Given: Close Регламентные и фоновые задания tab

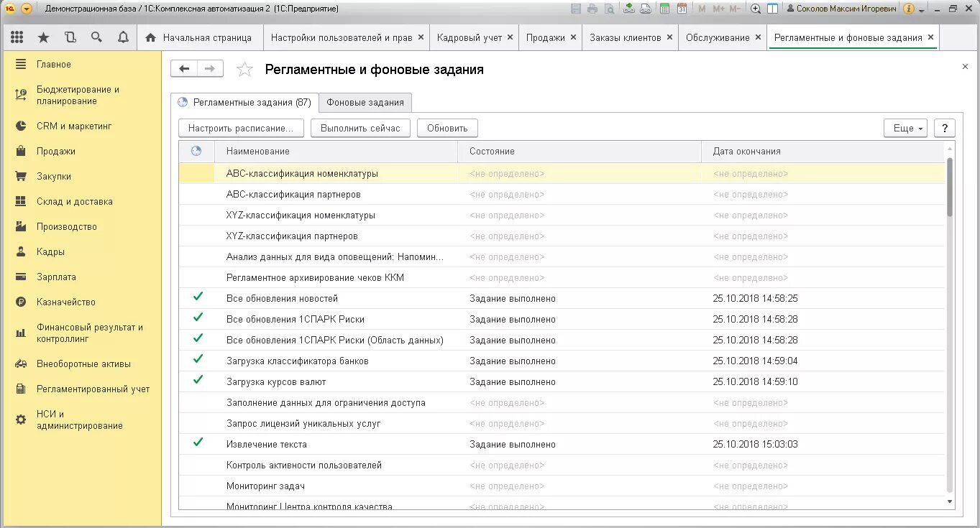Looking at the screenshot, I should (930, 37).
